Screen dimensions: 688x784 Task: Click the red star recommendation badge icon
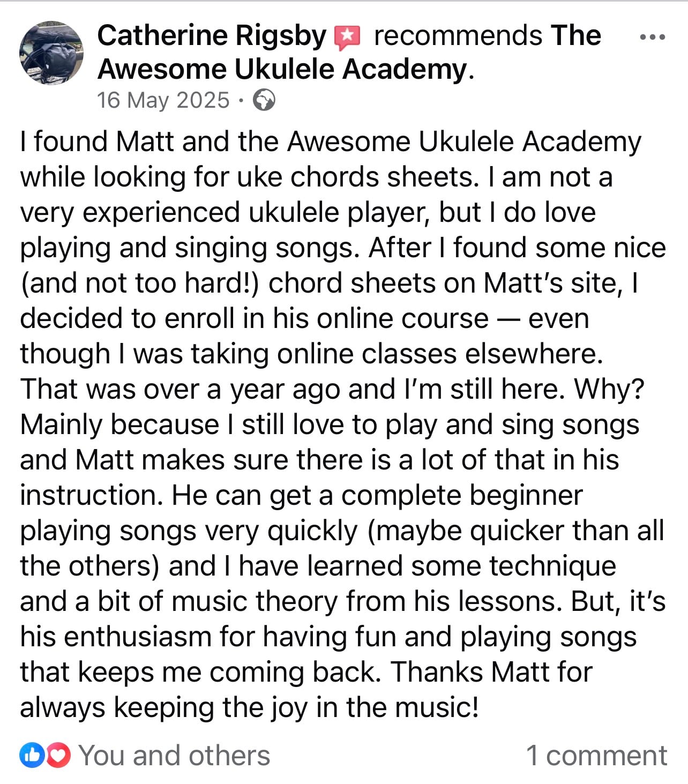click(x=347, y=38)
